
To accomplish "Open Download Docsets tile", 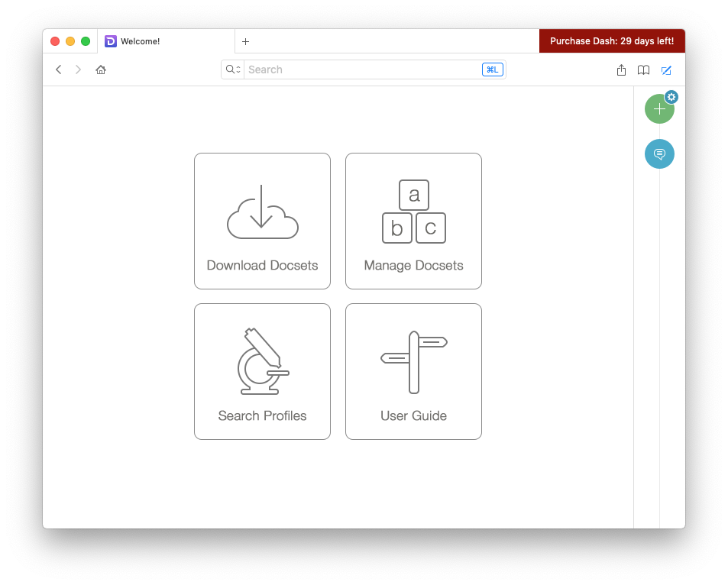I will coord(262,221).
